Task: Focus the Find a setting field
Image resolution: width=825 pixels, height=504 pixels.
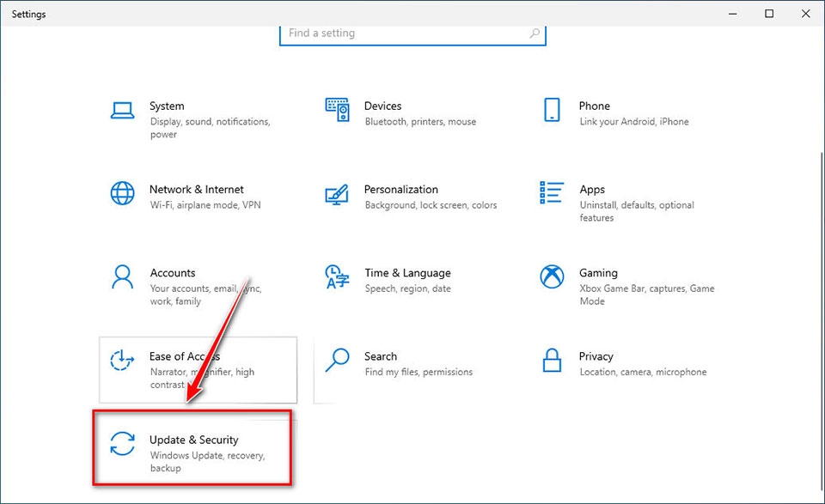Action: pyautogui.click(x=412, y=34)
